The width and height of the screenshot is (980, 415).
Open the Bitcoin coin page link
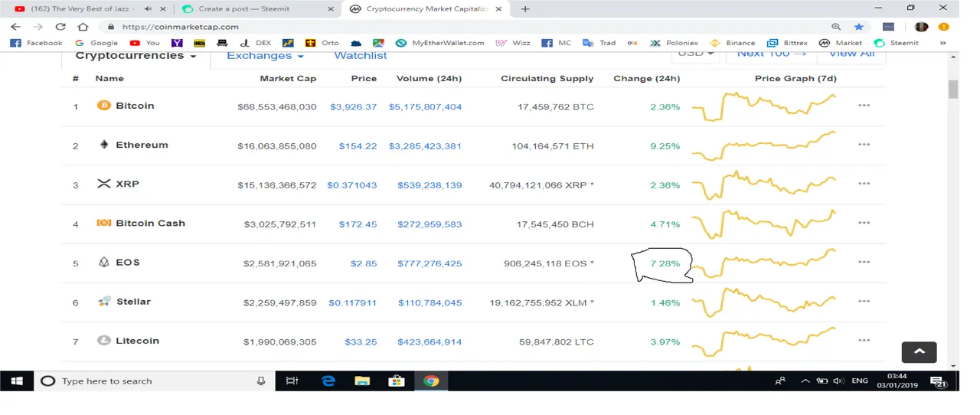135,106
